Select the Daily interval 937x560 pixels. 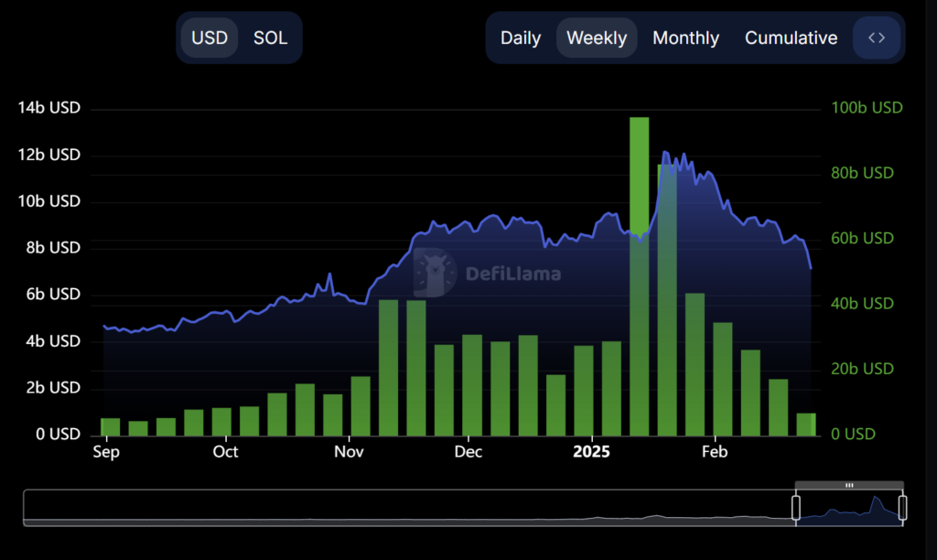pos(520,38)
